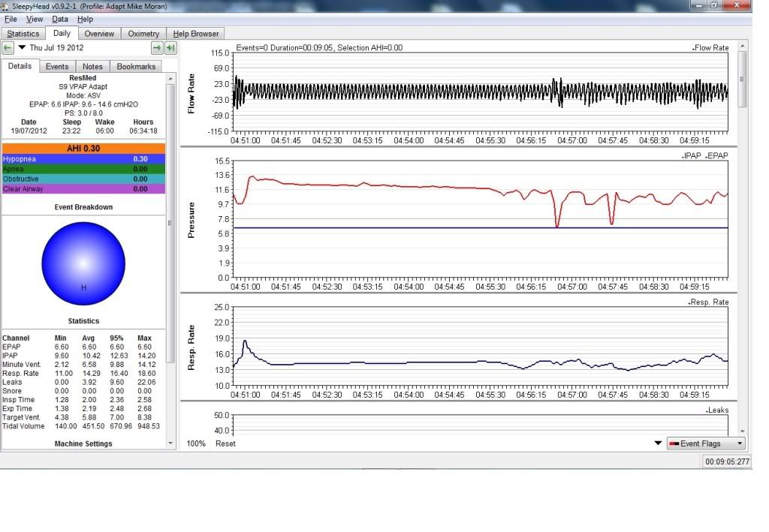Image resolution: width=769 pixels, height=532 pixels.
Task: Click the orange AHI 0.30 bar
Action: 84,149
